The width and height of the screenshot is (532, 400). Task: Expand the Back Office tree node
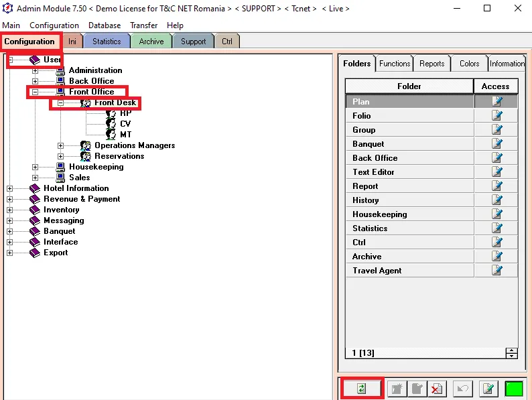(x=35, y=82)
